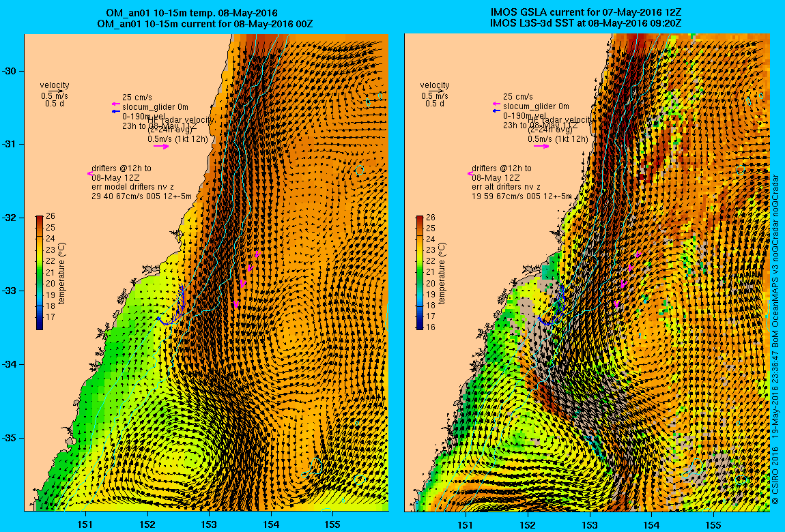Click '0.5m/s (1kt 12h)' in left panel
Viewport: 785px width, 532px height.
[x=177, y=140]
